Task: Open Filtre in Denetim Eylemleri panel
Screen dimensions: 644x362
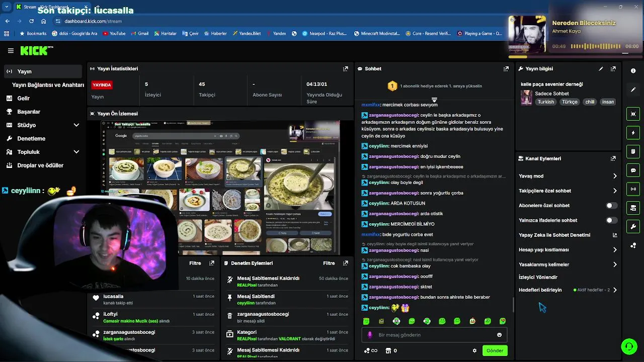Action: pos(329,263)
